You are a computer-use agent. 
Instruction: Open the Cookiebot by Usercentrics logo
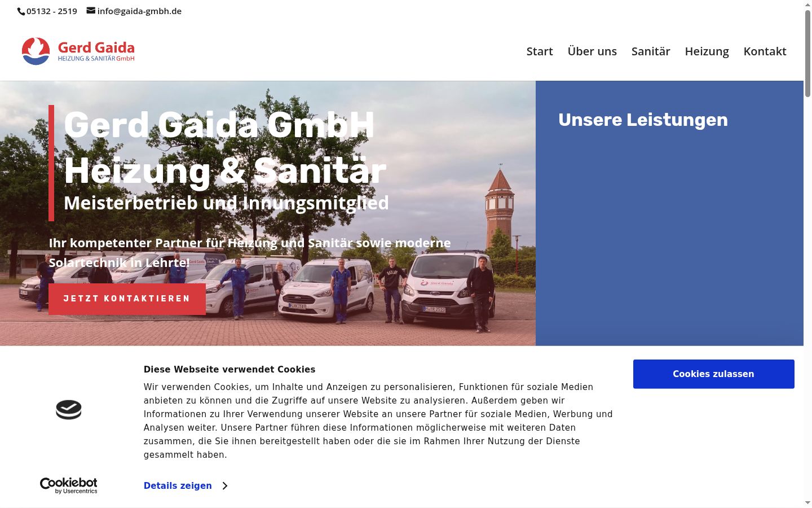[x=69, y=485]
